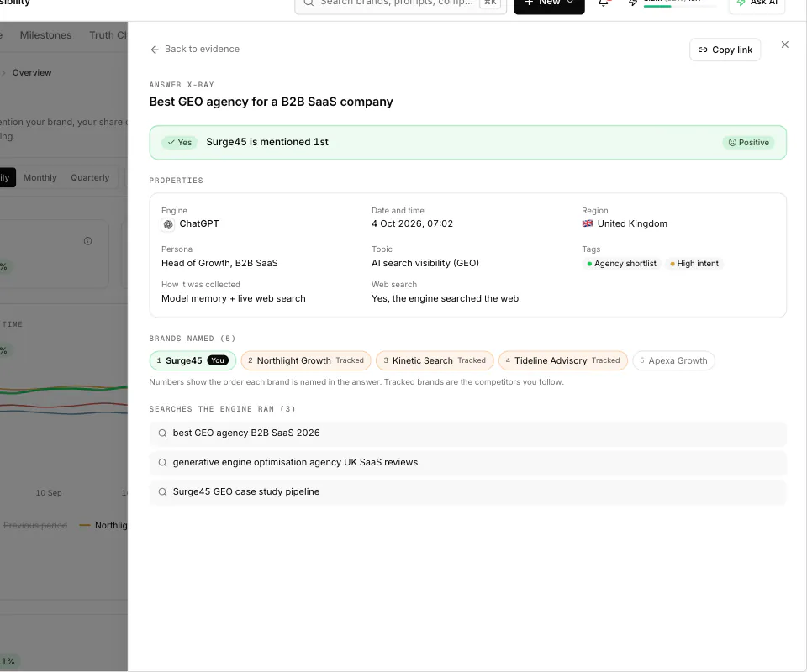Click the United Kingdom flag icon
Viewport: 807px width, 672px height.
pos(588,223)
